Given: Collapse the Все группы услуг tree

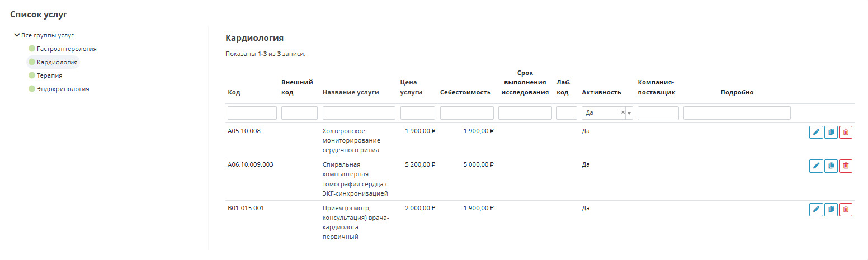Looking at the screenshot, I should (x=17, y=35).
